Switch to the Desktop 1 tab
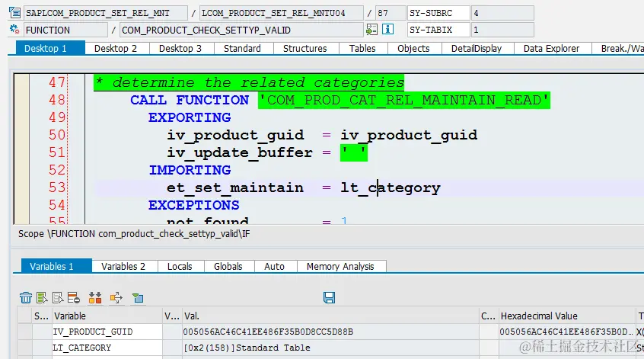The image size is (644, 359). (x=50, y=48)
